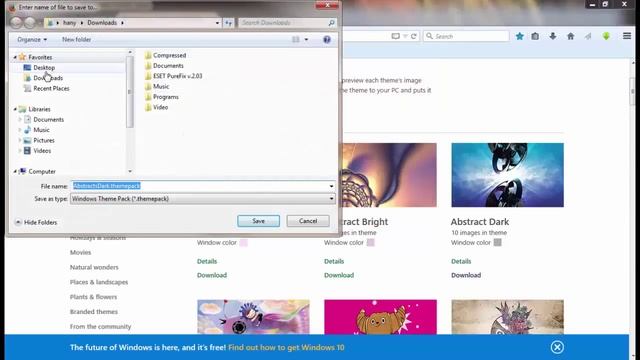The width and height of the screenshot is (640, 360).
Task: Select Recent Places under Favorites
Action: (x=51, y=89)
